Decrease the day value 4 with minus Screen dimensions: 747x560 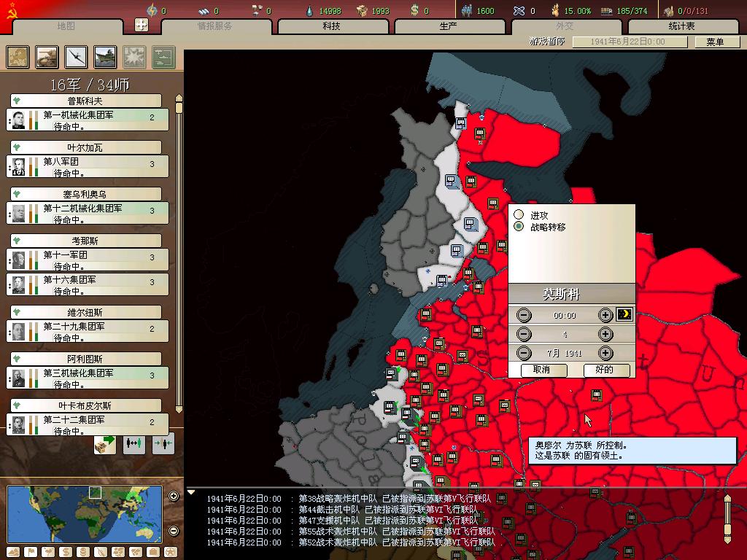[x=524, y=334]
